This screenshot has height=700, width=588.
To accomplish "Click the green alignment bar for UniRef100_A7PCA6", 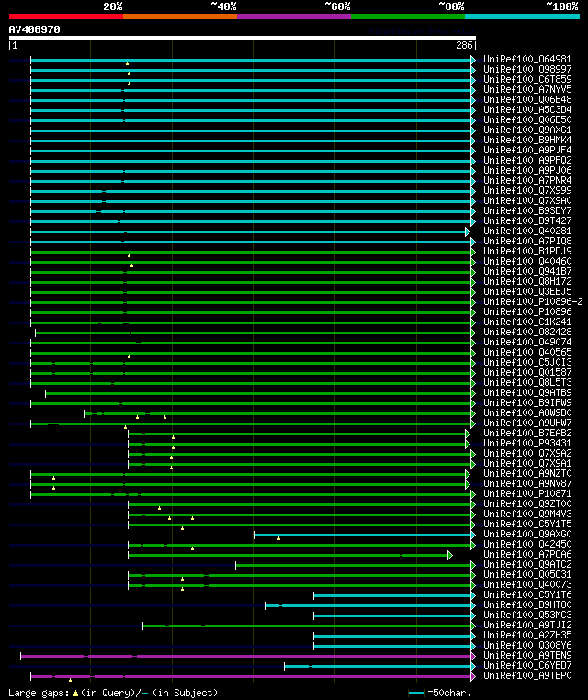I will [x=288, y=555].
